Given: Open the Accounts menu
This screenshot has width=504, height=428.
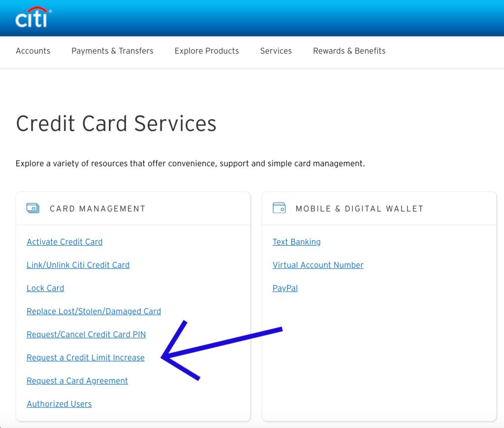Looking at the screenshot, I should point(33,51).
